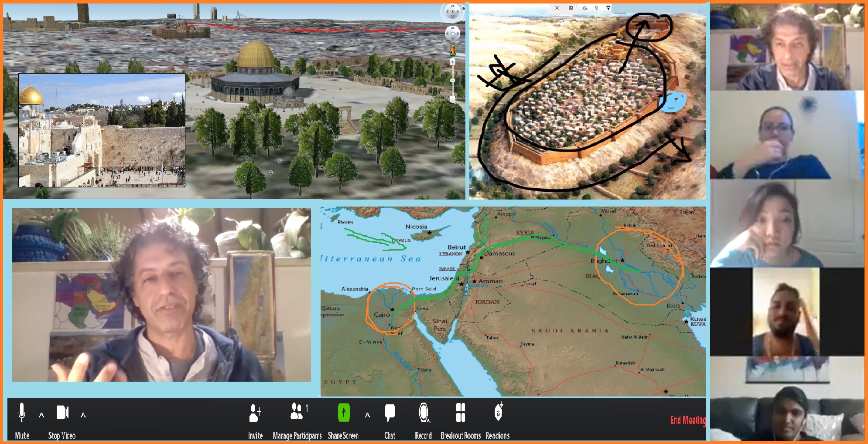
Task: Click the Google Earth zoom in plus button
Action: tap(452, 62)
